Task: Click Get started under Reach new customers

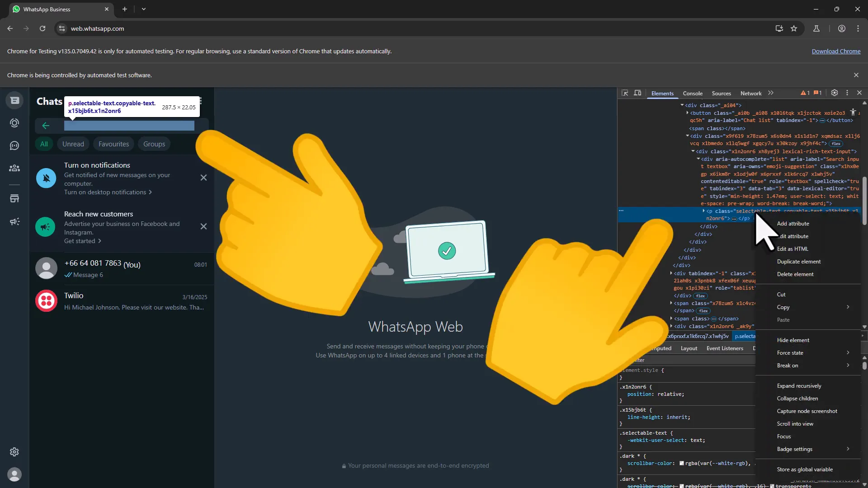Action: [x=83, y=241]
